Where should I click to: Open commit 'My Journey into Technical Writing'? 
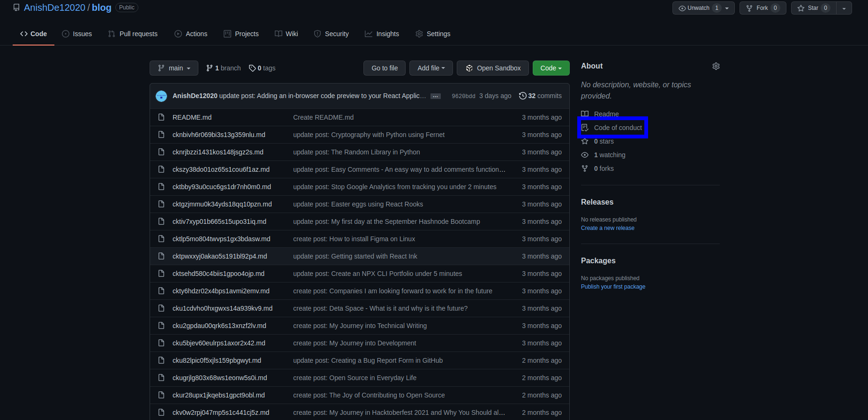(x=360, y=326)
